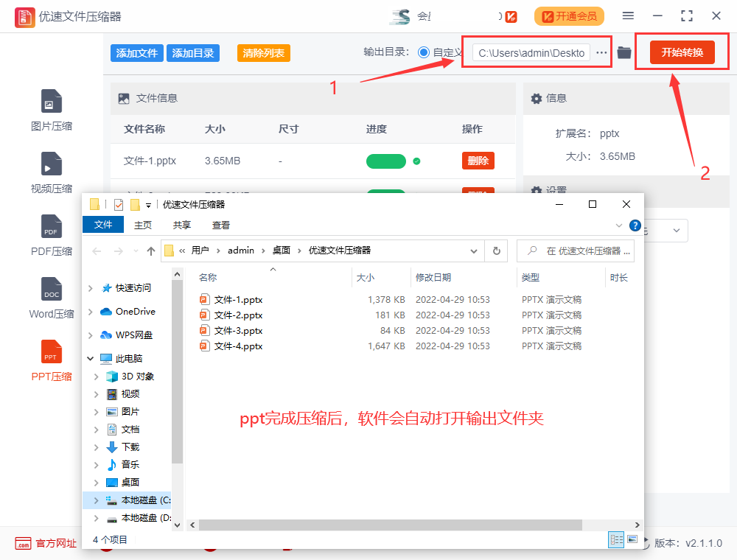Click 添加目录 to add a folder

(x=192, y=53)
